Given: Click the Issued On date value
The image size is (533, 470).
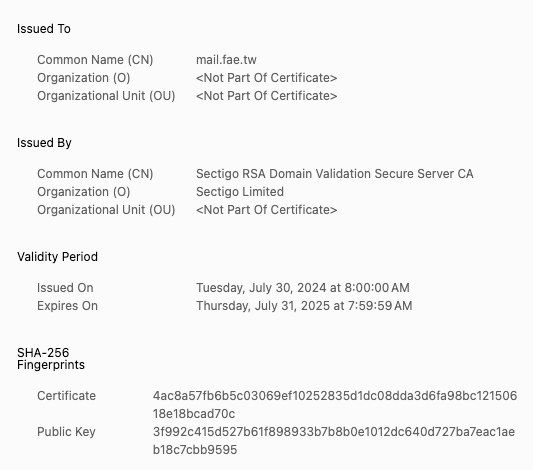Looking at the screenshot, I should (x=303, y=288).
